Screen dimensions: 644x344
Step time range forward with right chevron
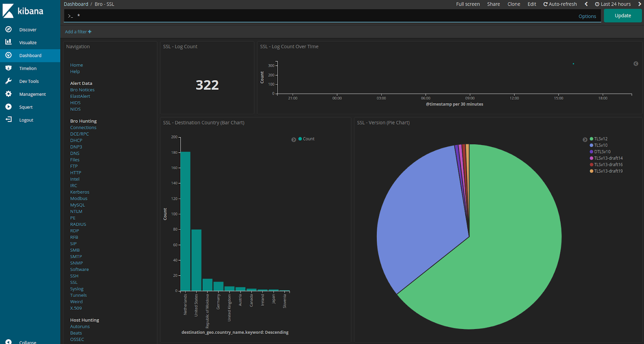(x=640, y=4)
